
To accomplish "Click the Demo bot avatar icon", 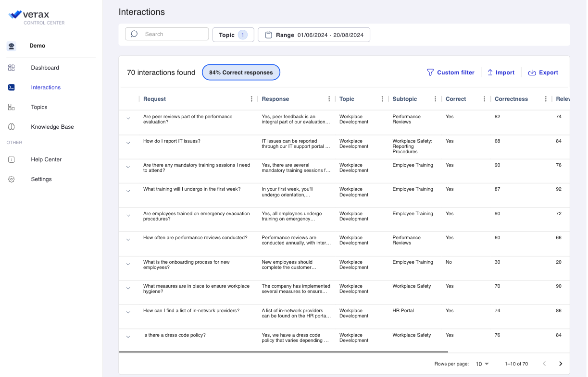I will coord(12,46).
